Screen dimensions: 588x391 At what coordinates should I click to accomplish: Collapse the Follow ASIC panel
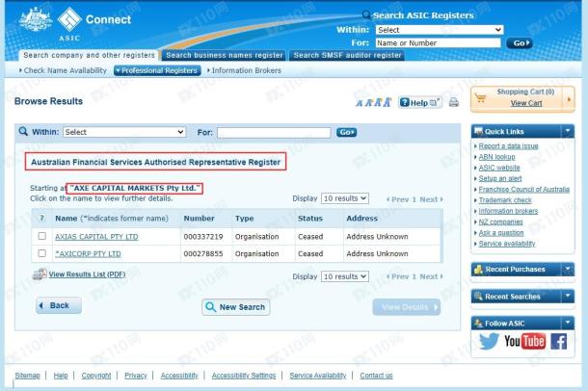(568, 323)
